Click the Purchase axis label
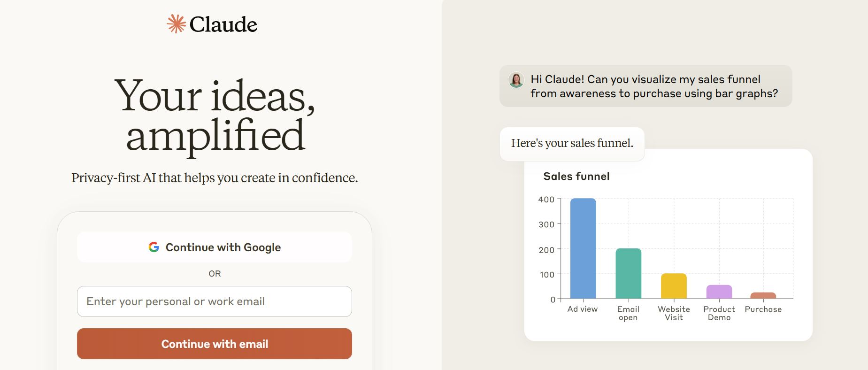The height and width of the screenshot is (370, 868). pyautogui.click(x=763, y=309)
